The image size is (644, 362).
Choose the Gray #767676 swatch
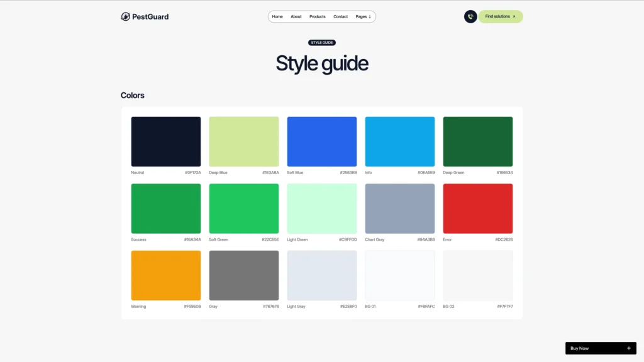coord(244,275)
